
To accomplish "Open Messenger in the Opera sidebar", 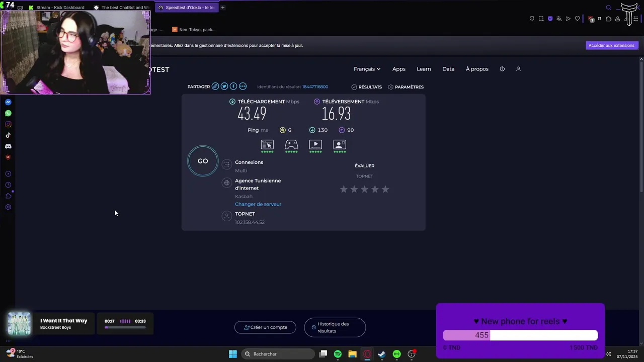I will [8, 102].
